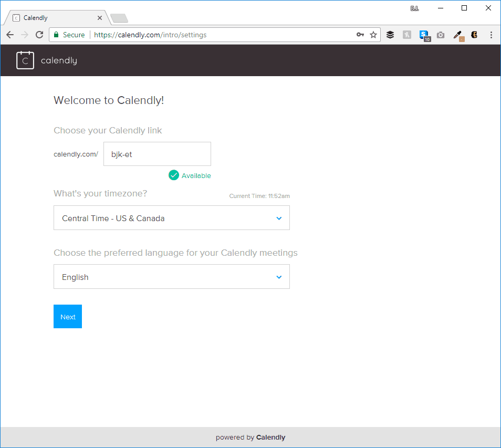Click the camera screenshot extension icon

click(x=441, y=35)
